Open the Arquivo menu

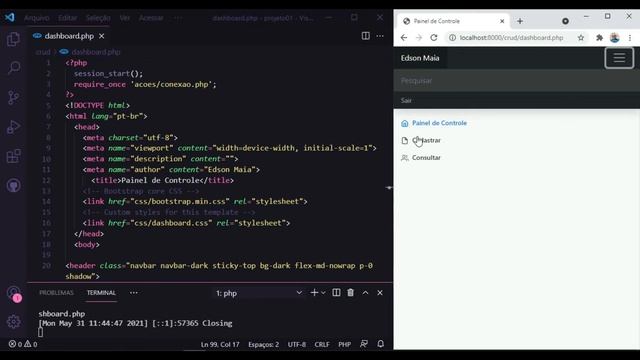click(x=37, y=18)
